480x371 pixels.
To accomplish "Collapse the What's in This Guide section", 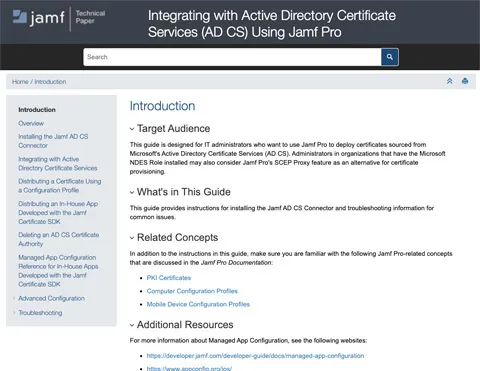I will click(132, 192).
